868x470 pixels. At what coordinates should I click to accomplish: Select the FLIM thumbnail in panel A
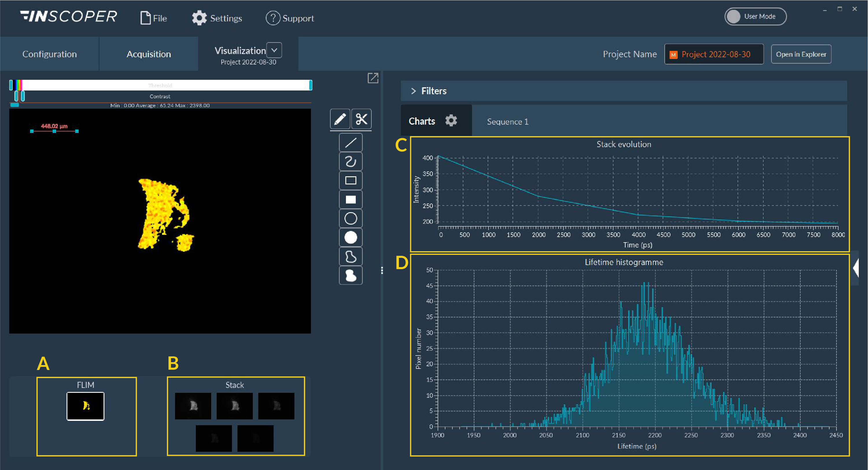85,405
